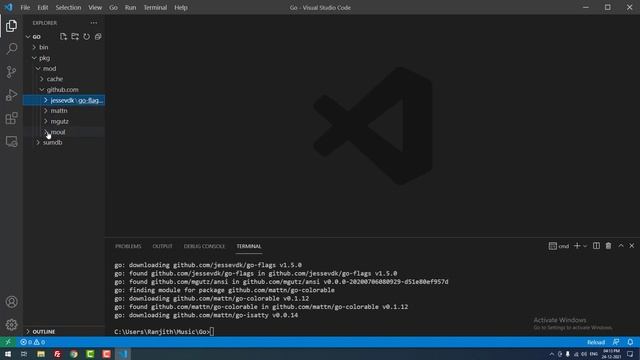Open the Go menu
This screenshot has width=640, height=360.
[x=113, y=7]
